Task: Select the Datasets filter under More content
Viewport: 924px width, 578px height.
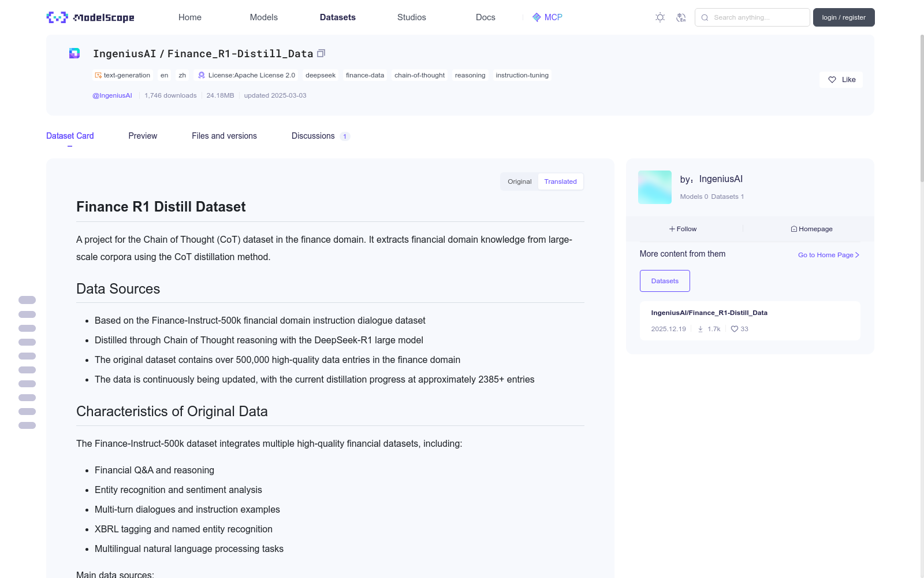Action: point(665,281)
